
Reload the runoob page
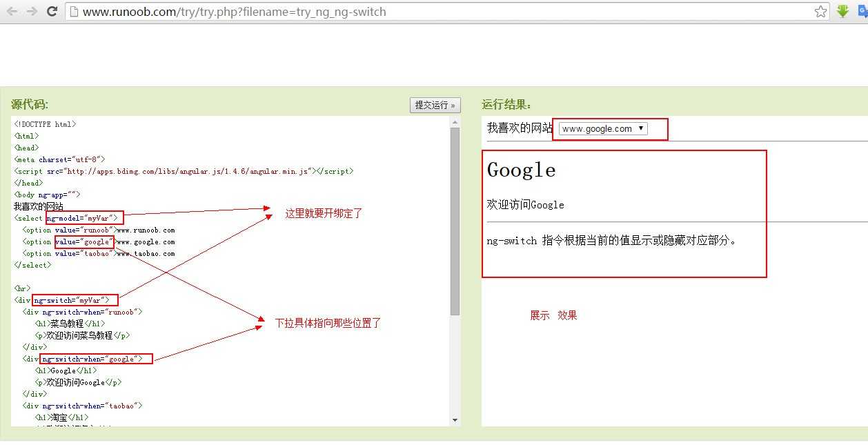52,11
